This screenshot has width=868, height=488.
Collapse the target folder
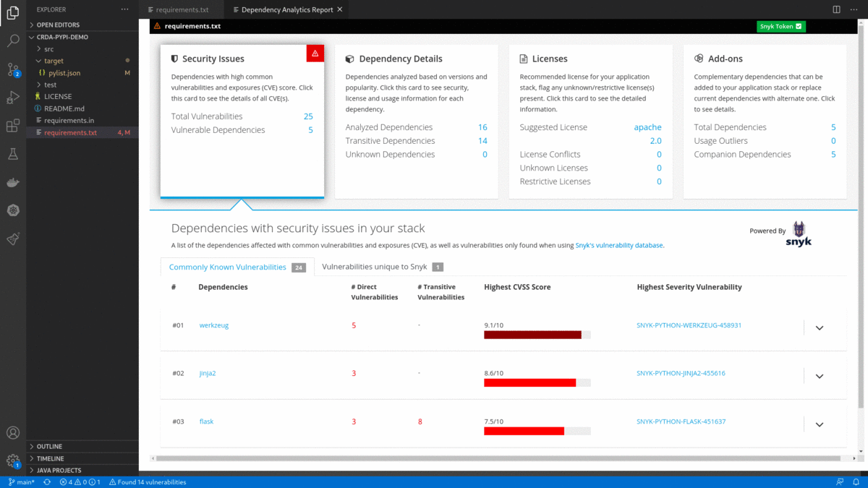pos(82,61)
